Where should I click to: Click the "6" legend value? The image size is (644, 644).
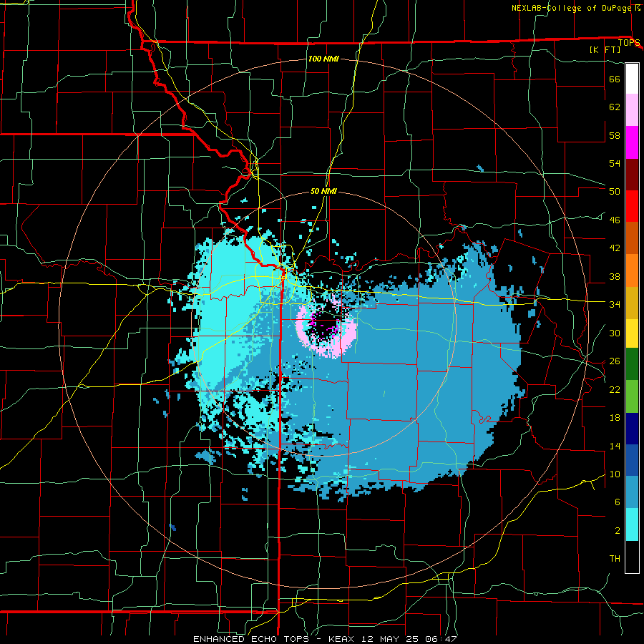coord(617,503)
